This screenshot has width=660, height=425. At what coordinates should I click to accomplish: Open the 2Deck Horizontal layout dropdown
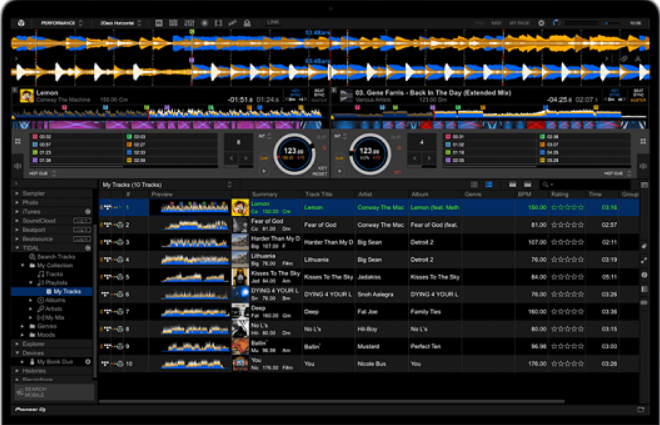(120, 23)
